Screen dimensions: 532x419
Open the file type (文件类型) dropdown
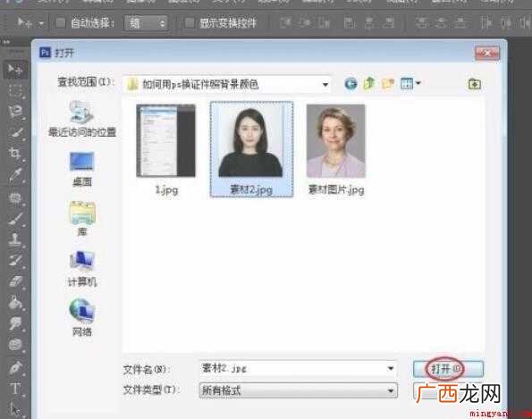click(x=298, y=390)
